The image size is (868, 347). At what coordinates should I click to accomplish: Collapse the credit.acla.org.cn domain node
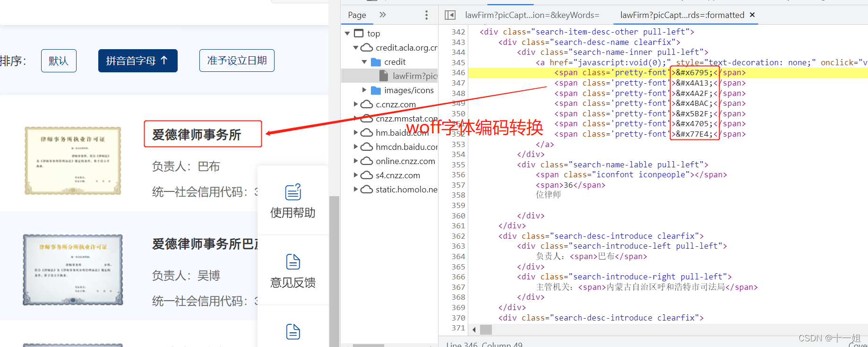[356, 48]
